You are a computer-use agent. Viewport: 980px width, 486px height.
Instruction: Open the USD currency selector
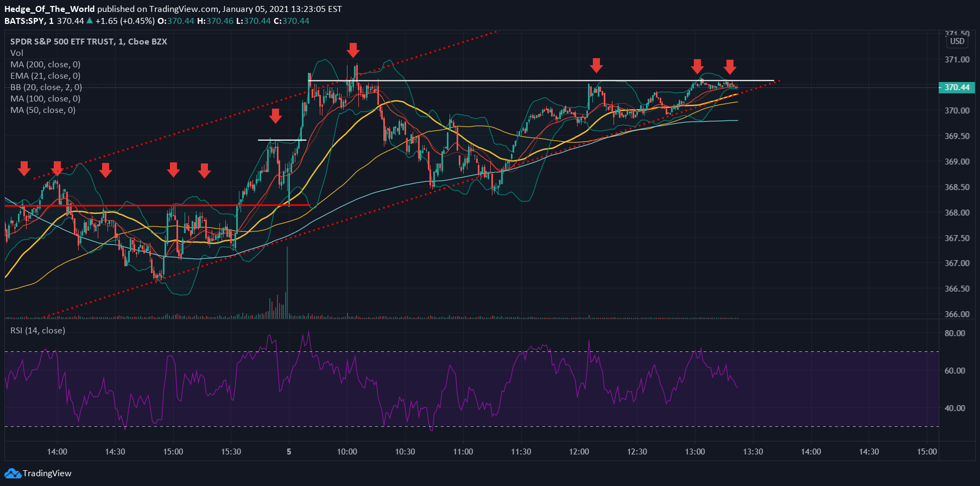pos(957,41)
